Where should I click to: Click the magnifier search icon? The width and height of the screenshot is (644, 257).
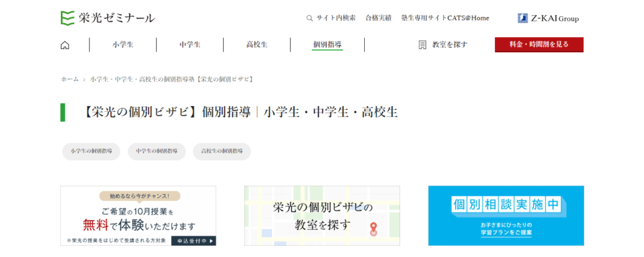pyautogui.click(x=309, y=18)
